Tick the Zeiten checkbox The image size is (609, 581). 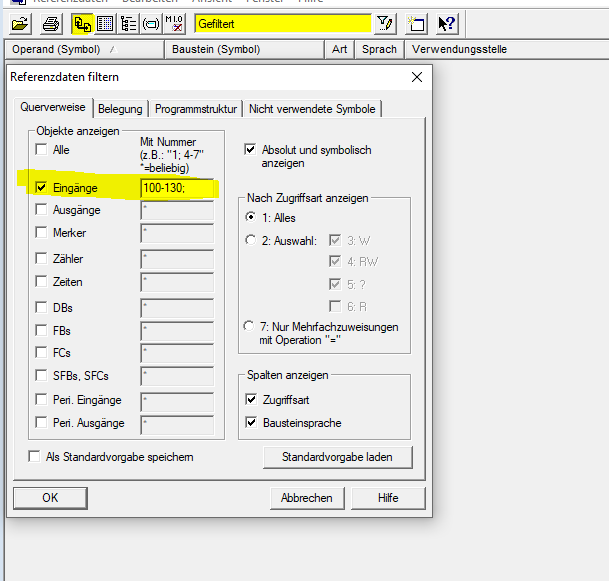(x=41, y=281)
